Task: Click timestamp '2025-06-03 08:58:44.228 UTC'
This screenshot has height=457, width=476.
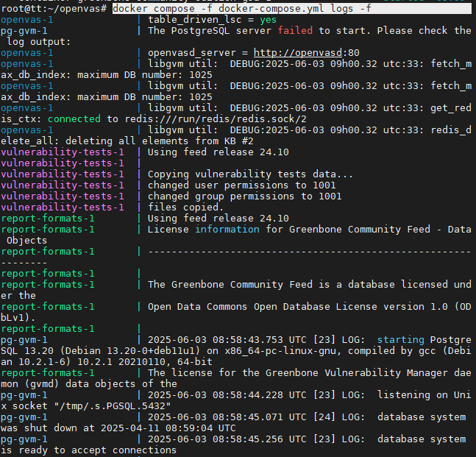Action: coord(227,394)
